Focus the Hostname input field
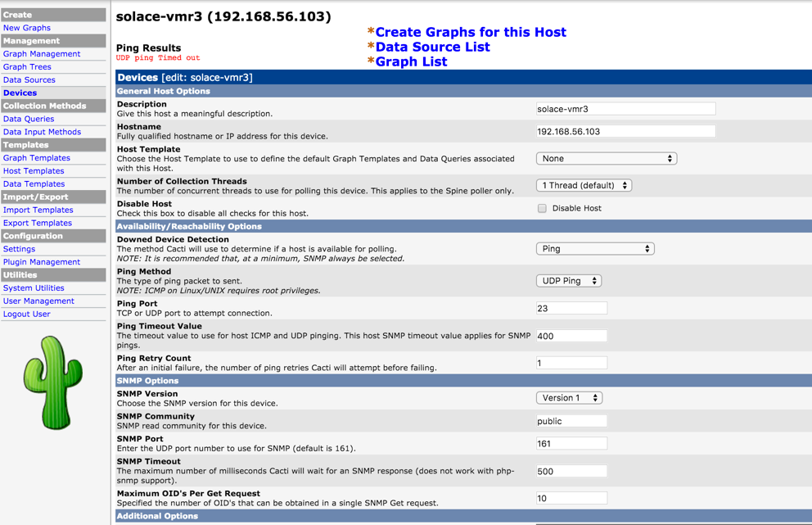This screenshot has width=812, height=525. click(625, 131)
